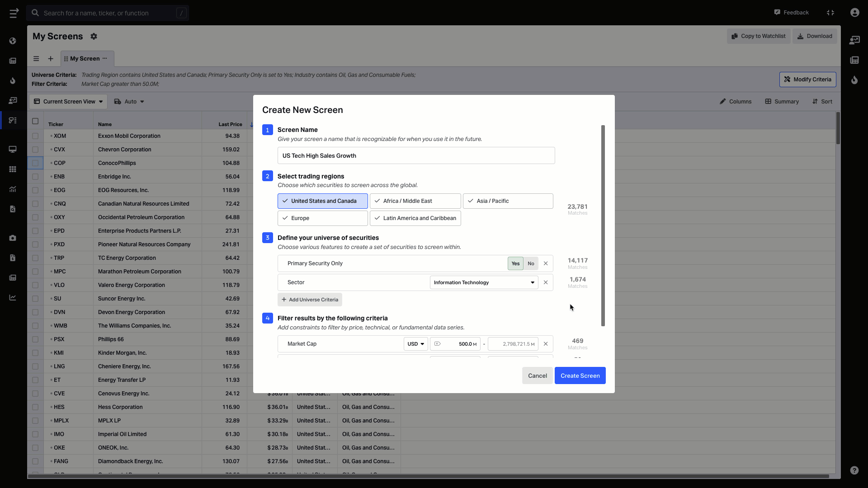Drag the Market Cap minimum value slider
The width and height of the screenshot is (868, 488).
(x=437, y=344)
